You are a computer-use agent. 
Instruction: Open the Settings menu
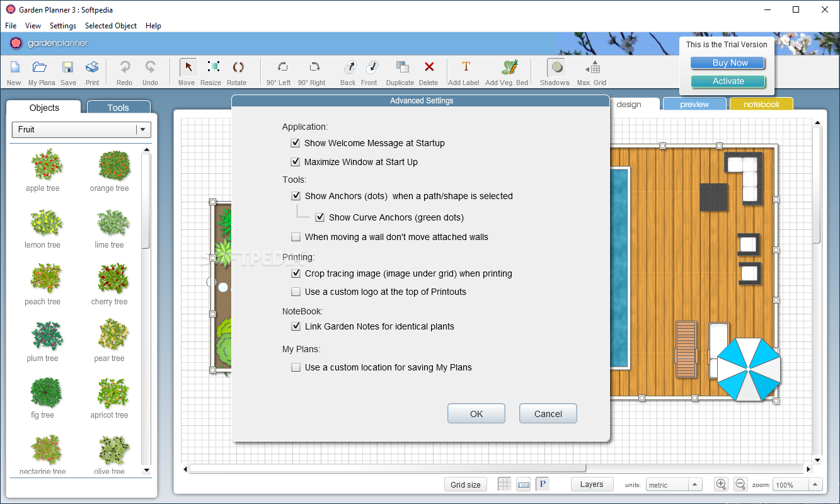(63, 26)
